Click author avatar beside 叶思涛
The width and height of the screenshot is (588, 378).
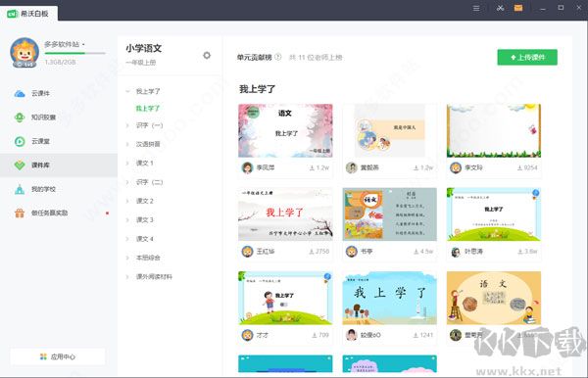(456, 252)
